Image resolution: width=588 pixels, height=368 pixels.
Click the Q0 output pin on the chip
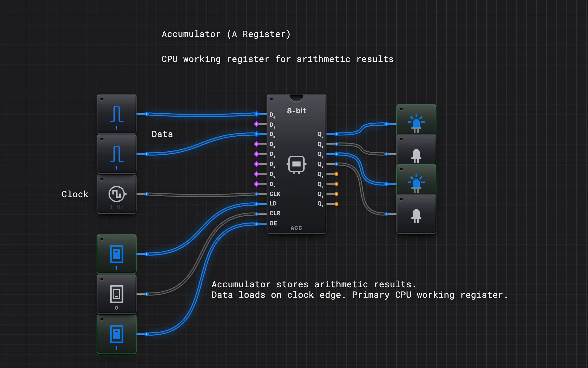pos(336,134)
